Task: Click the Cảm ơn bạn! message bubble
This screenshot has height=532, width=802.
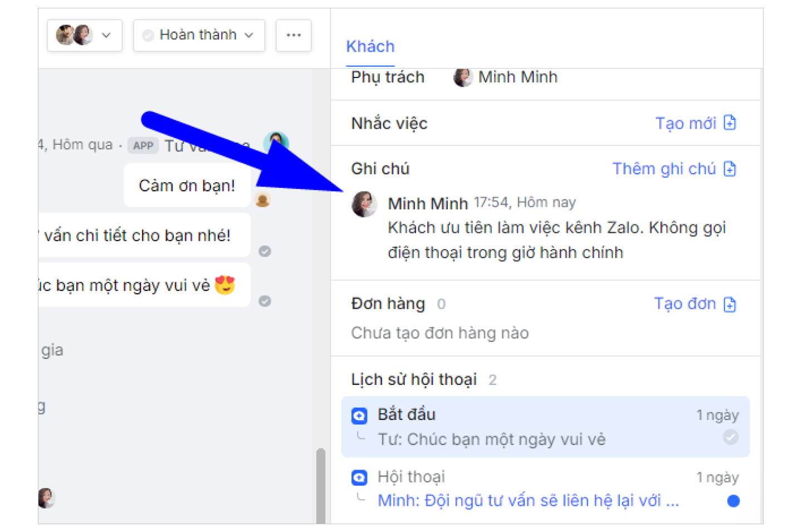Action: tap(187, 186)
